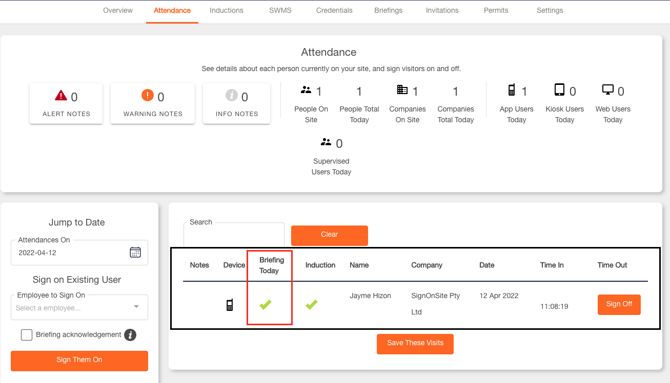Click the Kiosk Users Today tablet icon
This screenshot has width=670, height=383.
click(559, 90)
